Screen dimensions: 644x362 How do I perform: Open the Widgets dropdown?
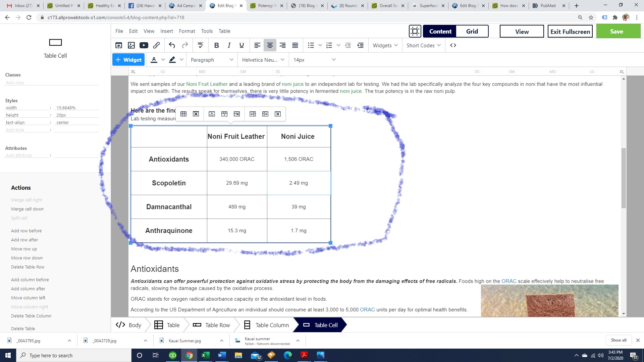385,45
